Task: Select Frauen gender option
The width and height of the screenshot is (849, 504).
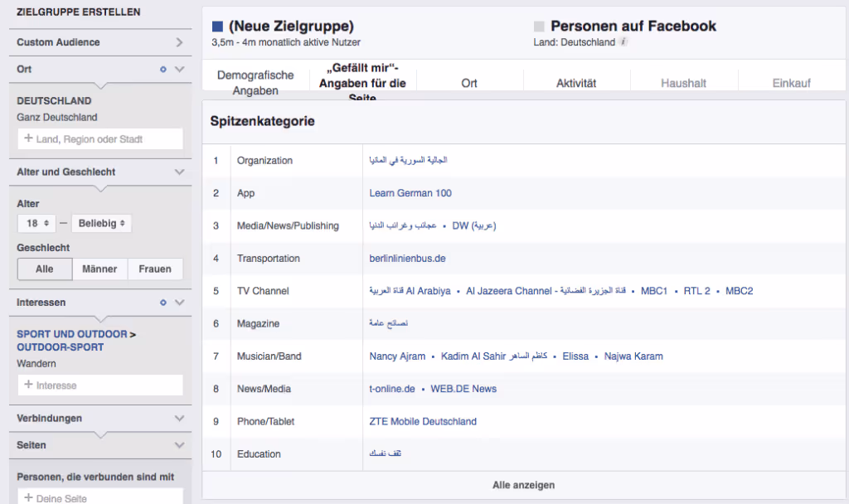Action: [155, 269]
